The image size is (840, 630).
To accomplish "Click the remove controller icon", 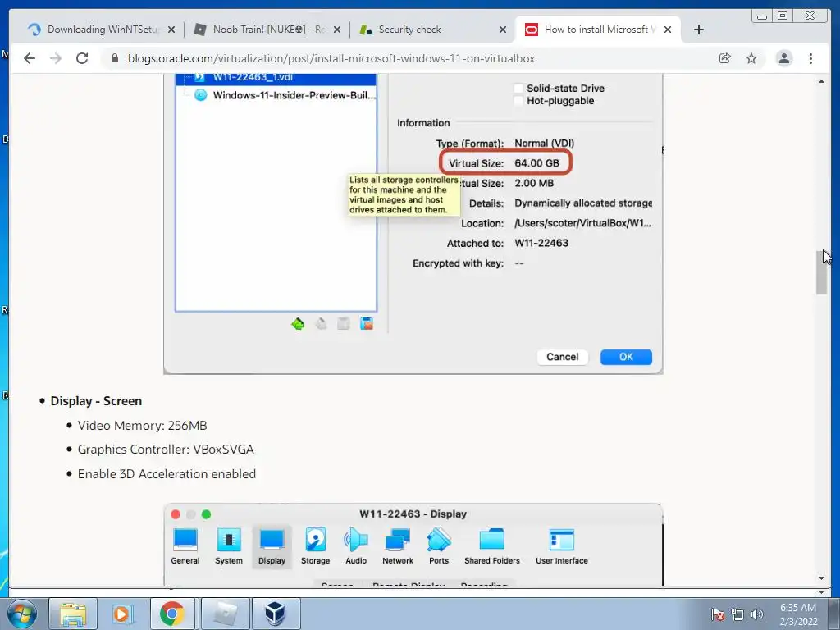I will tap(321, 323).
